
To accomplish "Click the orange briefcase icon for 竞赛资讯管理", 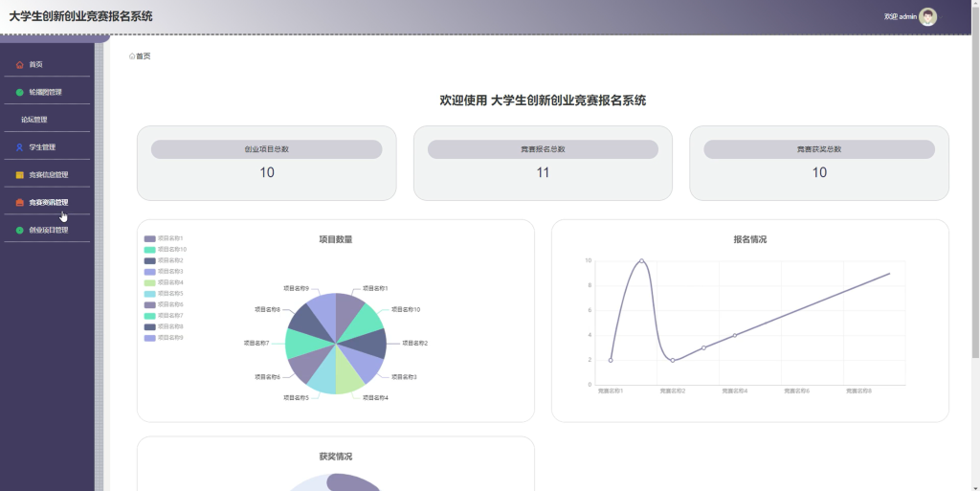I will [x=19, y=202].
